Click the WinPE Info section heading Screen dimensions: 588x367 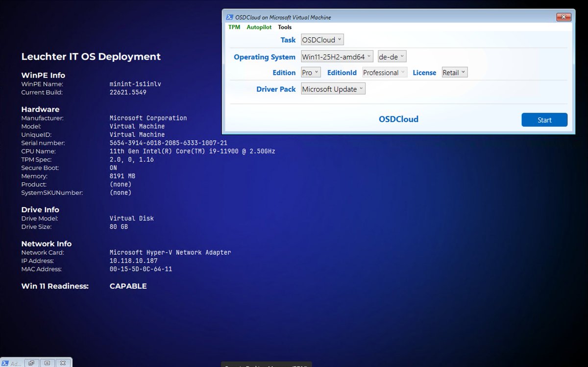(x=43, y=75)
